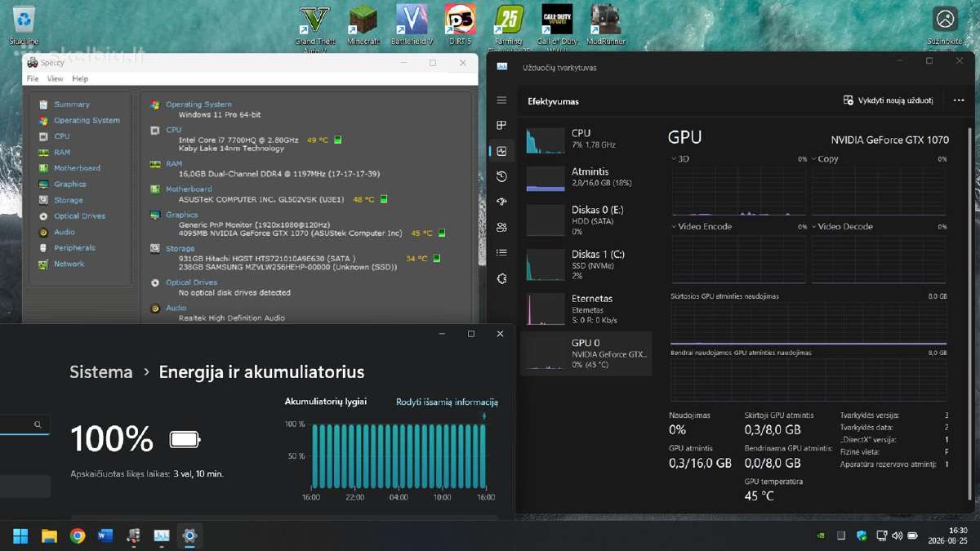Select Audio in Speccy sidebar
Image resolution: width=980 pixels, height=551 pixels.
(x=65, y=232)
